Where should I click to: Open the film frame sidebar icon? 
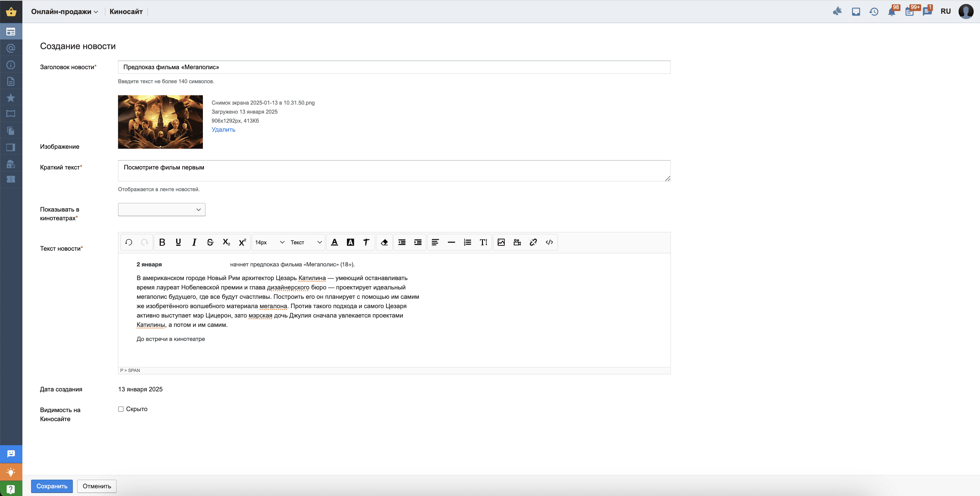pos(11,147)
